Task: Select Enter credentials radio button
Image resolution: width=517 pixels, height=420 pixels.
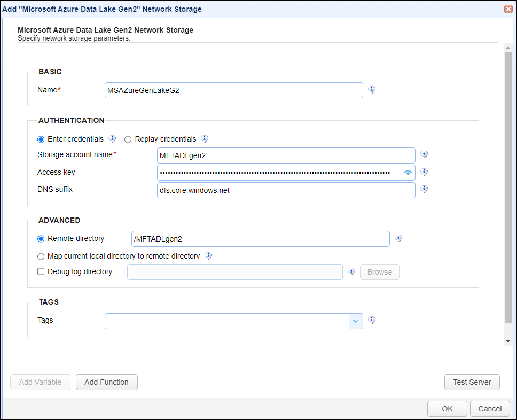Action: [x=41, y=139]
